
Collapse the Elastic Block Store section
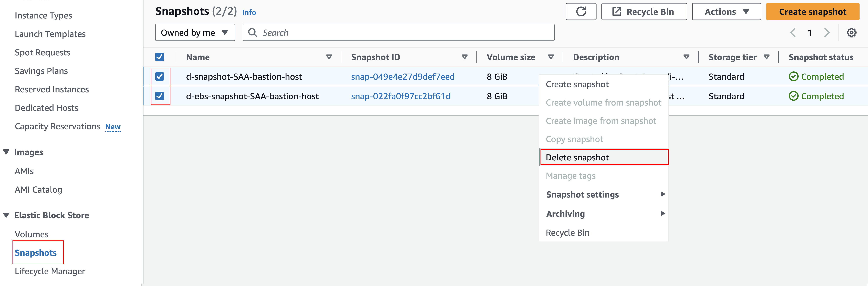6,215
